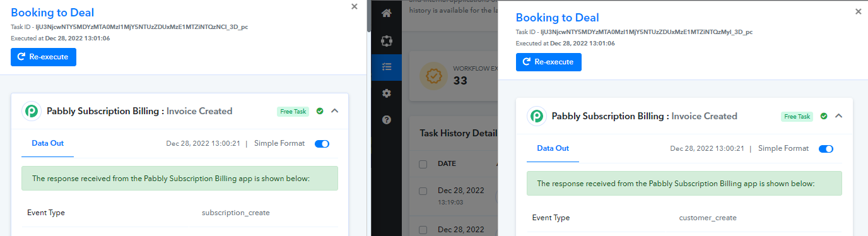Click Dec 28, 2022 13:00:21 timestamp in left panel
Viewport: 868px width, 236px height.
pos(203,144)
